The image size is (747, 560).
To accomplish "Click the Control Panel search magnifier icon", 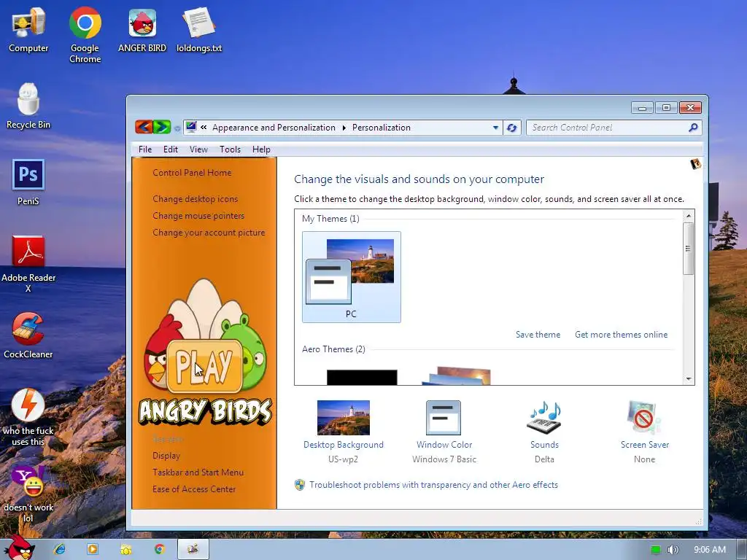I will point(693,127).
